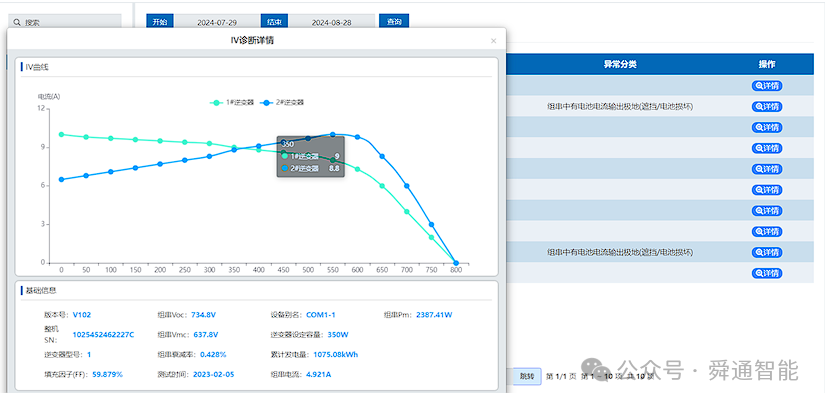This screenshot has height=403, width=825.
Task: Click the inverter capacity value 350W
Action: click(338, 334)
